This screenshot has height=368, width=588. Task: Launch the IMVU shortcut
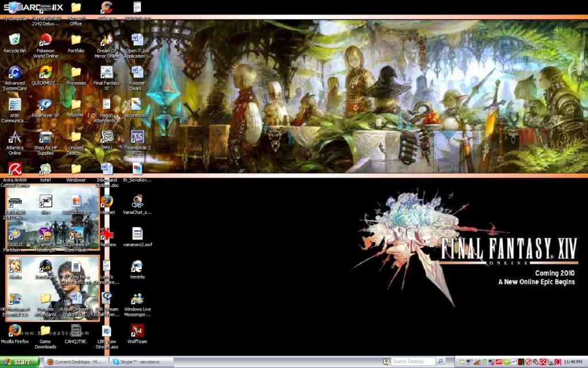tap(106, 136)
